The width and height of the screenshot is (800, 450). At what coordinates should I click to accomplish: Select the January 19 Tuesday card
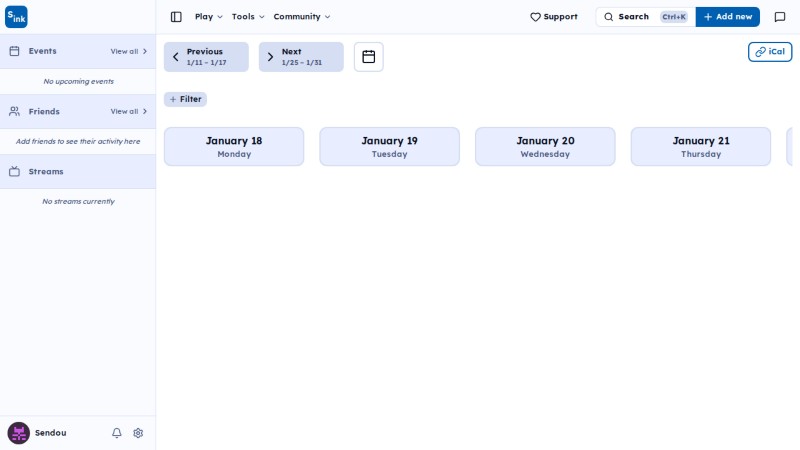[x=390, y=146]
